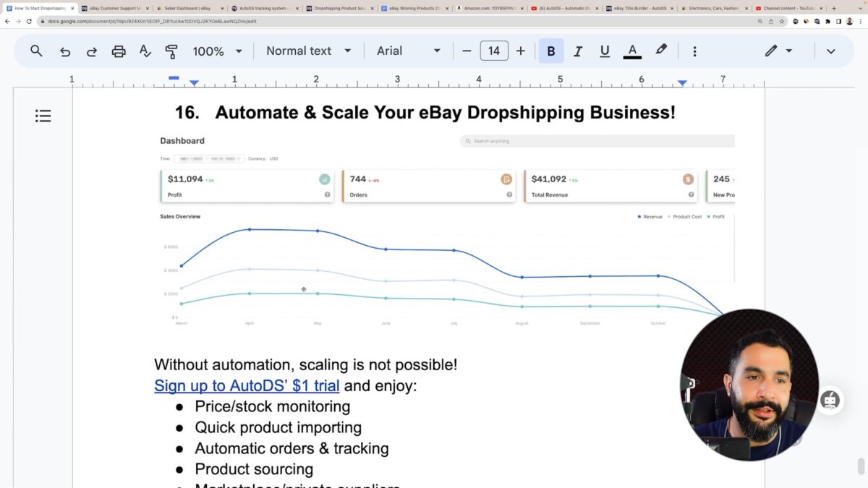Open the Arial font dropdown
The image size is (868, 488).
coord(409,51)
